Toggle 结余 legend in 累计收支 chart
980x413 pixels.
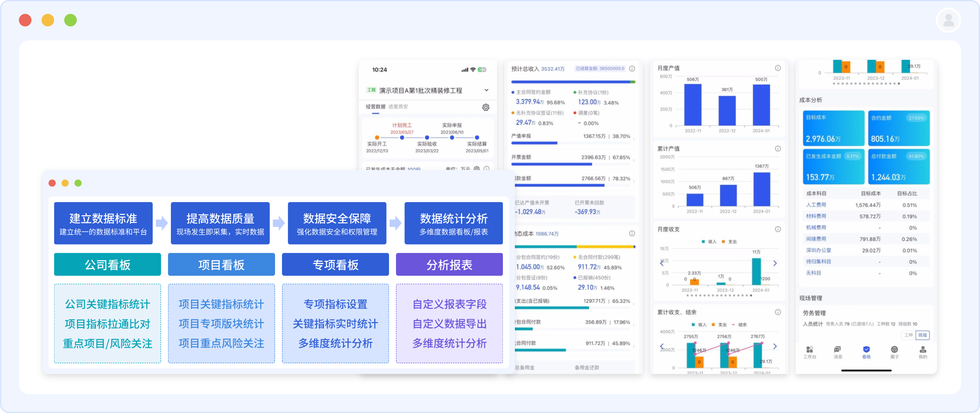[x=740, y=325]
